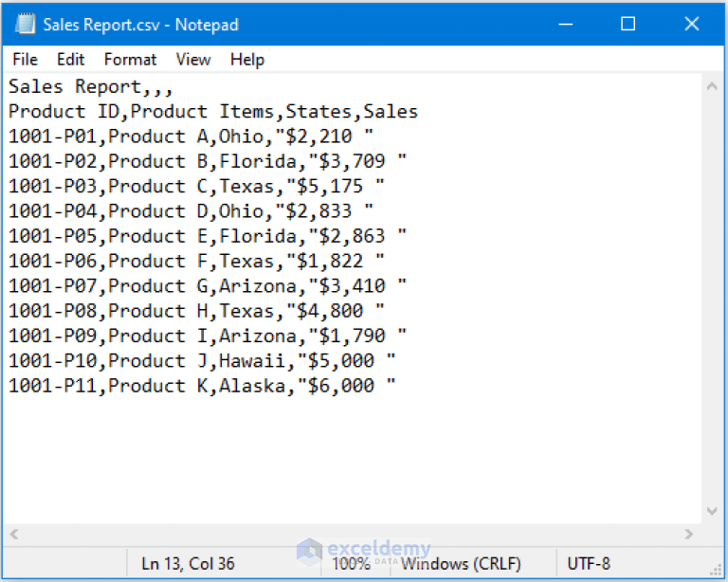Viewport: 728px width, 582px height.
Task: Click the vertical scrollbar down arrow
Action: point(712,512)
